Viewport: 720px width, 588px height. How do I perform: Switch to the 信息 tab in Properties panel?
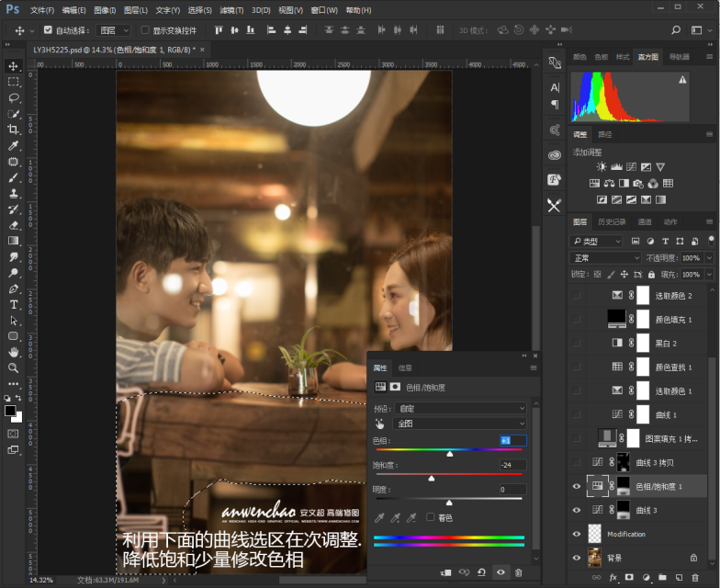(x=404, y=367)
